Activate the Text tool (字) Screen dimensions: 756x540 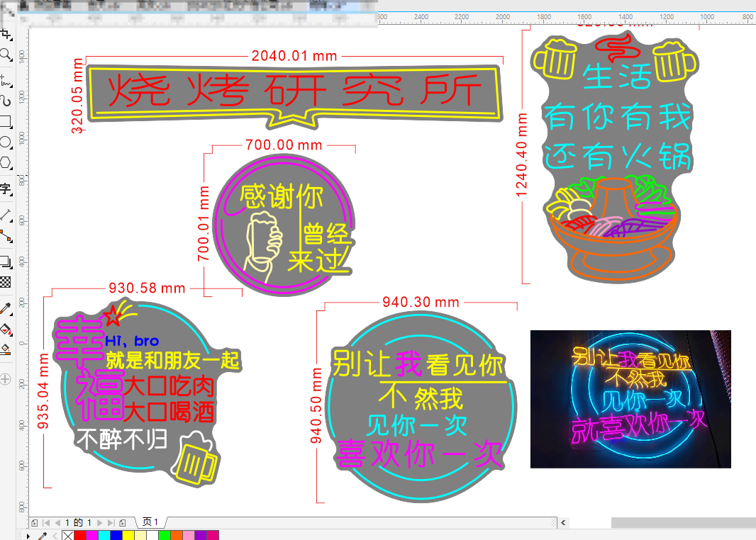click(6, 189)
